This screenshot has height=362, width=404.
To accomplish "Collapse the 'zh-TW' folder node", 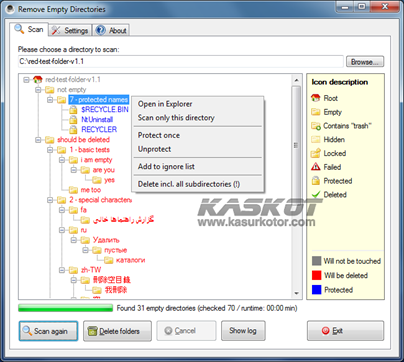I will pos(62,270).
